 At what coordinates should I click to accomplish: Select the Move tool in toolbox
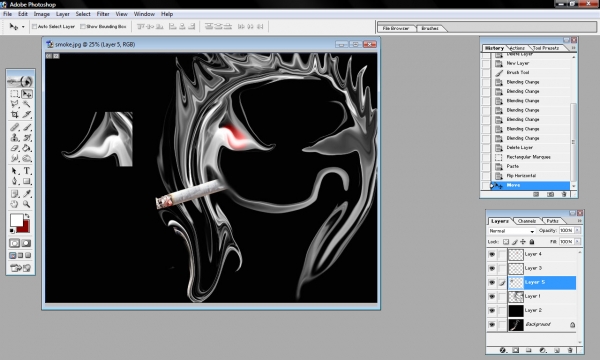coord(27,94)
